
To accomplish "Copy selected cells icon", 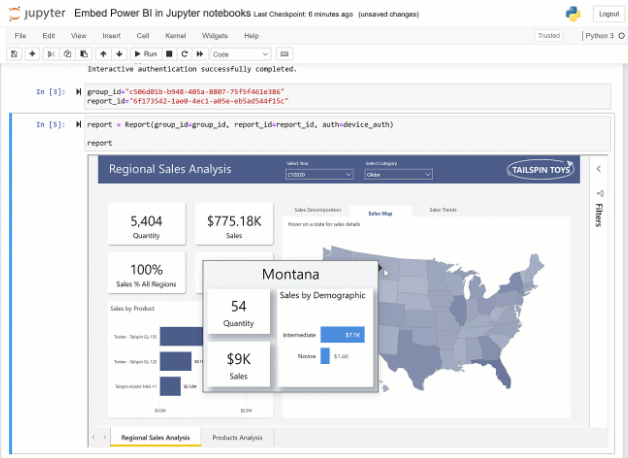I will pyautogui.click(x=67, y=54).
